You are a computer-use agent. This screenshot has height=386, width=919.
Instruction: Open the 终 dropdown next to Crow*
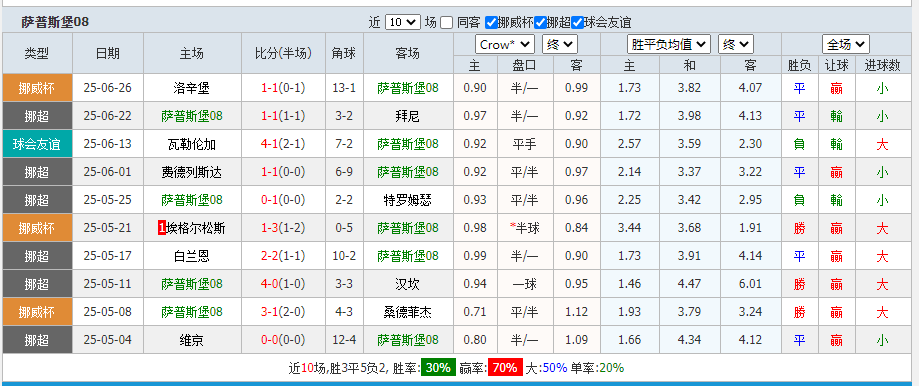(560, 45)
